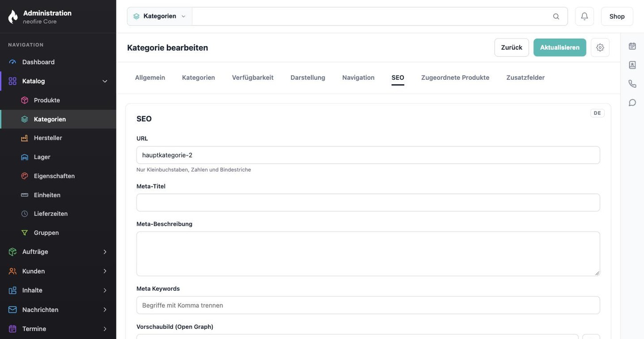Expand the Nachrichten menu section

tap(105, 310)
